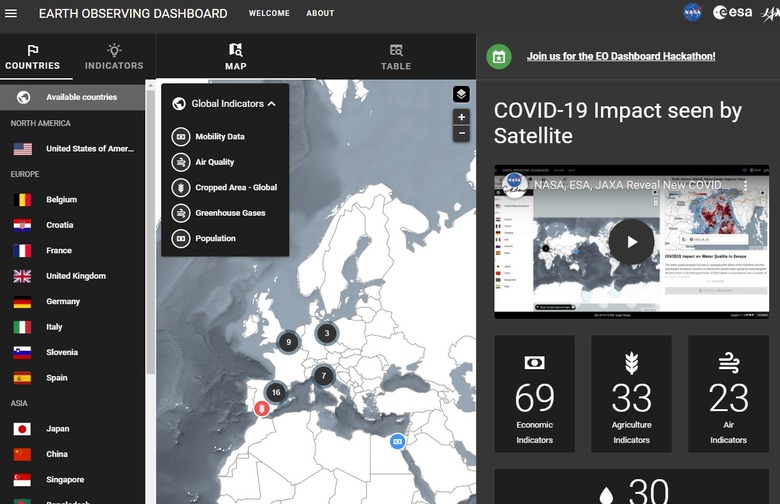Zoom in on the map
This screenshot has width=780, height=504.
tap(461, 117)
